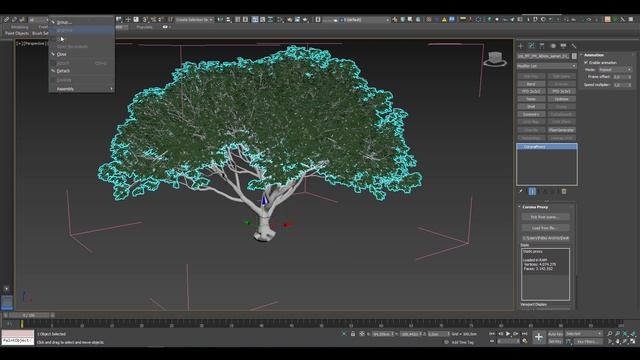This screenshot has width=640, height=360.
Task: Select the Bind to Space Warp tool
Action: (22, 19)
